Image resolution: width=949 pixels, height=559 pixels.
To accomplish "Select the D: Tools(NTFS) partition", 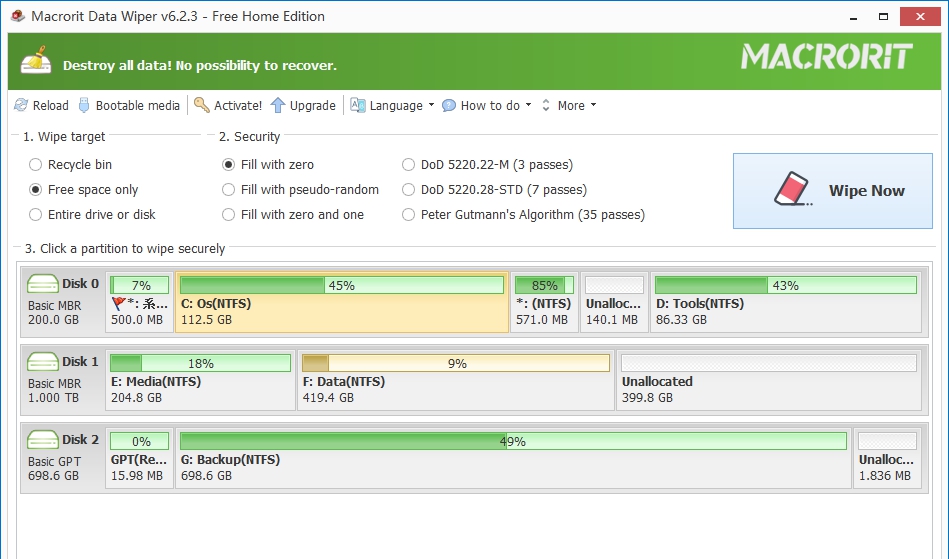I will [786, 302].
